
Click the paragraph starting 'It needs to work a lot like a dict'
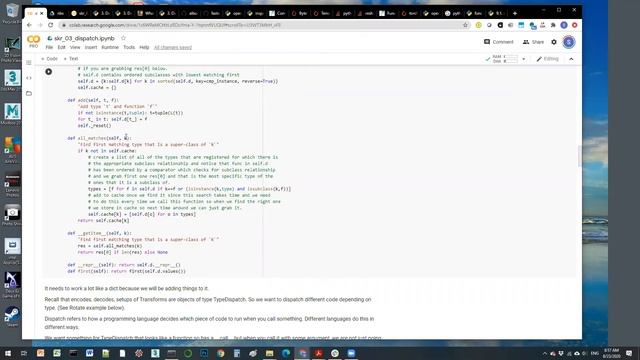pyautogui.click(x=127, y=288)
